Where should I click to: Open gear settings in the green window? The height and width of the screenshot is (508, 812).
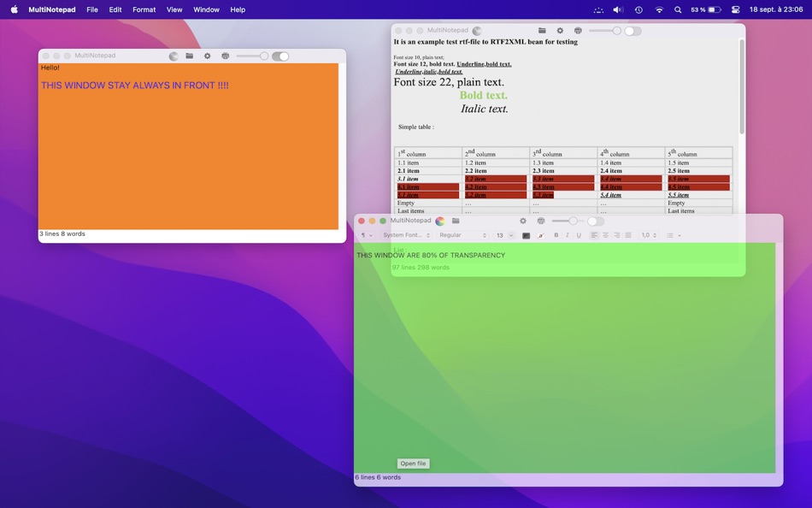click(x=523, y=221)
